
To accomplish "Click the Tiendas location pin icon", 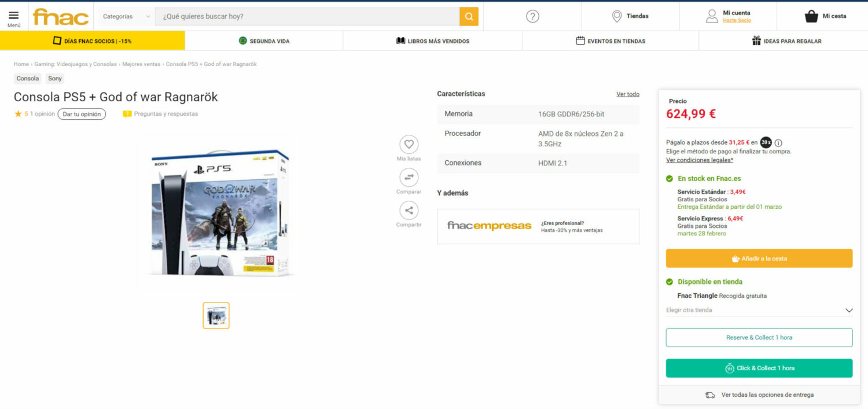I will pyautogui.click(x=617, y=16).
